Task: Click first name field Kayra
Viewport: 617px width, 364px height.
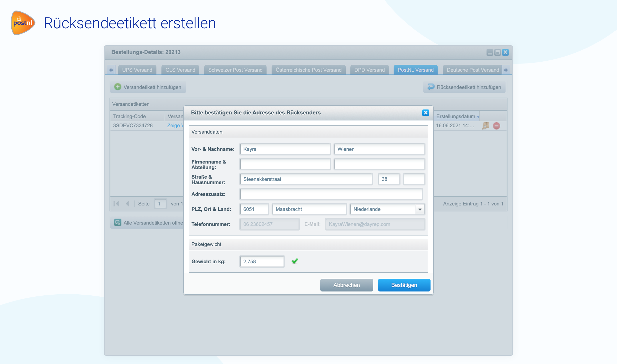Action: tap(285, 149)
